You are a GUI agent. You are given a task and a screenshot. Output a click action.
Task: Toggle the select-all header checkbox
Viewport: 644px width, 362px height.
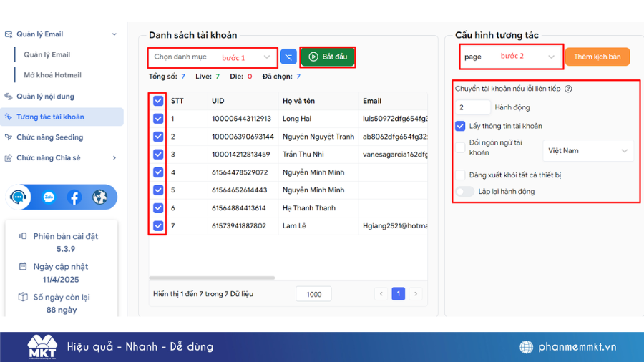pyautogui.click(x=158, y=101)
